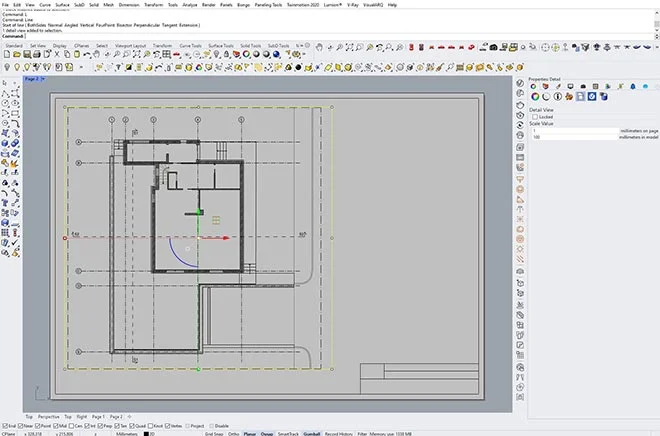The height and width of the screenshot is (436, 660).
Task: Click the Paste clipboard icon
Action: (x=77, y=54)
